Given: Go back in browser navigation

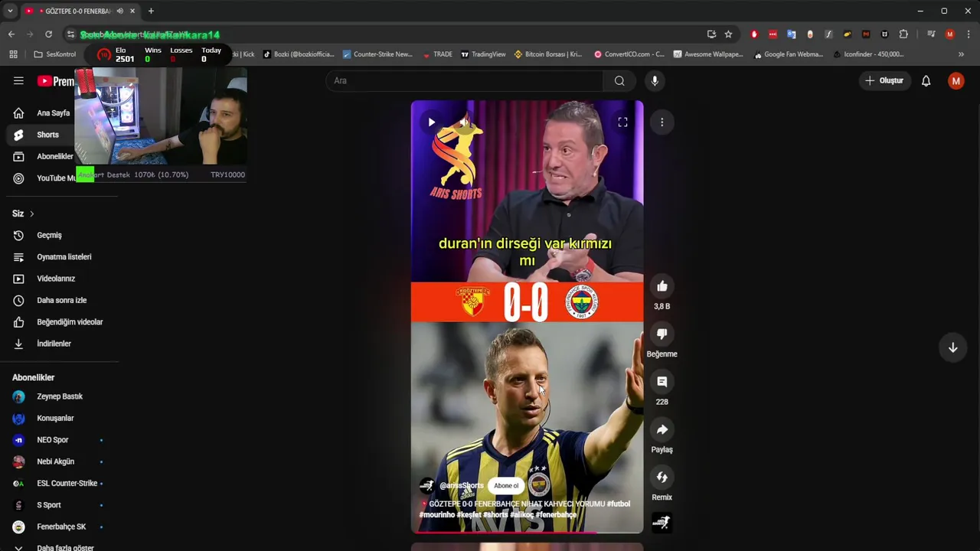Looking at the screenshot, I should tap(11, 34).
